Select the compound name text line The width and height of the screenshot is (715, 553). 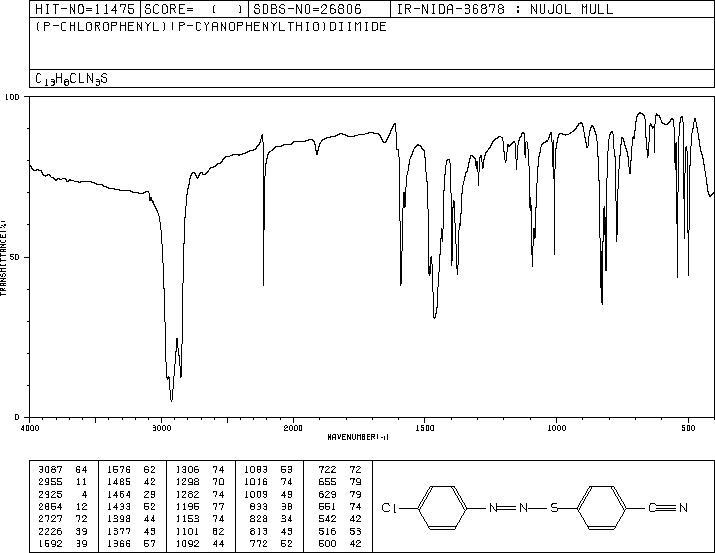(210, 26)
